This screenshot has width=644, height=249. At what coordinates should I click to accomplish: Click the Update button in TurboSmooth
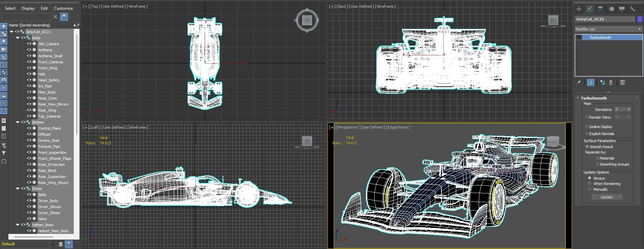pos(606,197)
